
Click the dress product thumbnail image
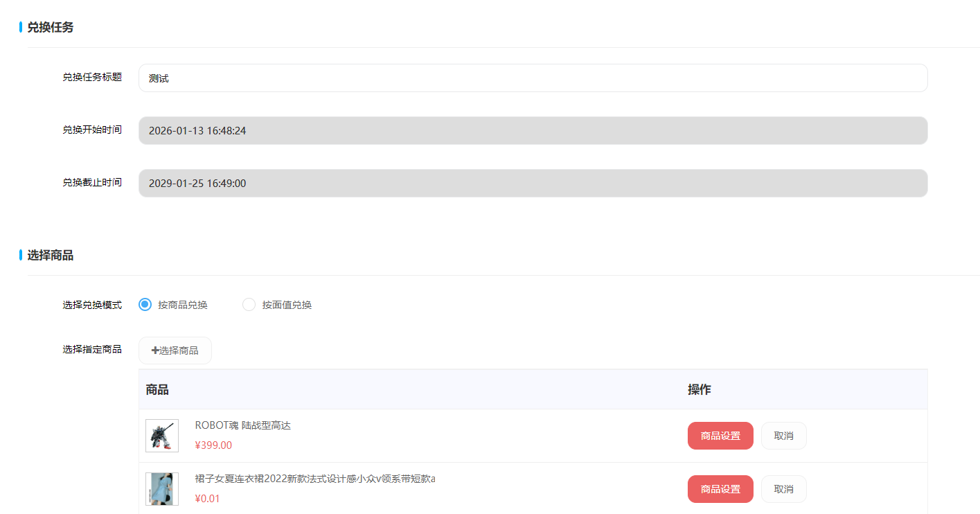[161, 488]
